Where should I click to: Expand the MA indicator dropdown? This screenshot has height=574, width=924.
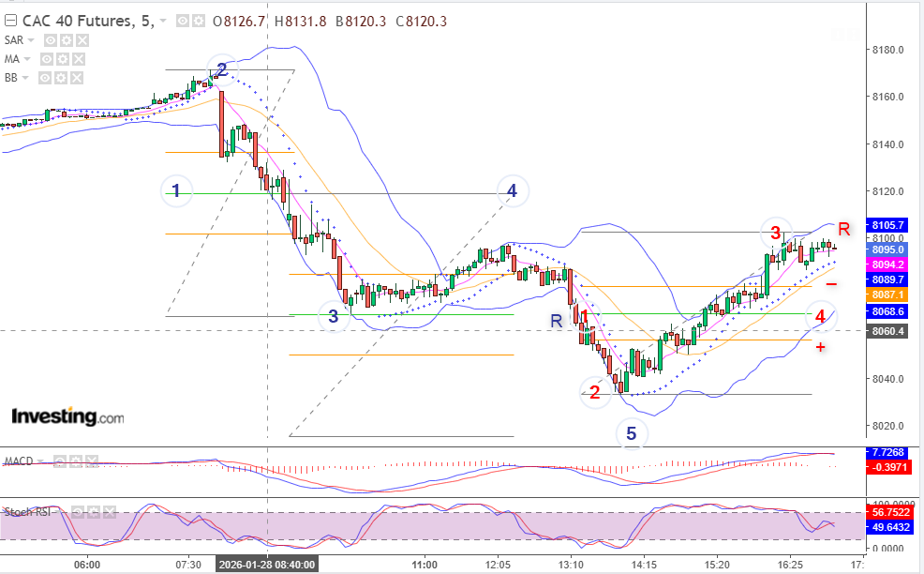coord(27,59)
